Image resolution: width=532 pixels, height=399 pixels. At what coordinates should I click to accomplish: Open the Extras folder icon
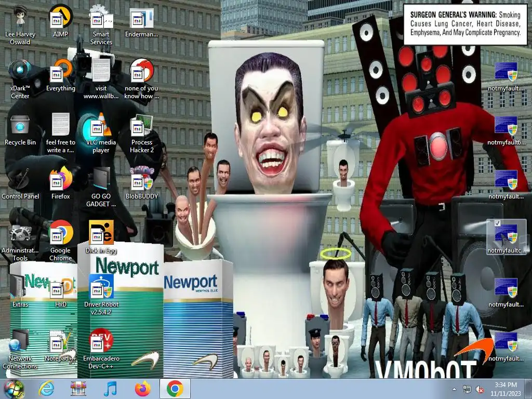pyautogui.click(x=20, y=291)
